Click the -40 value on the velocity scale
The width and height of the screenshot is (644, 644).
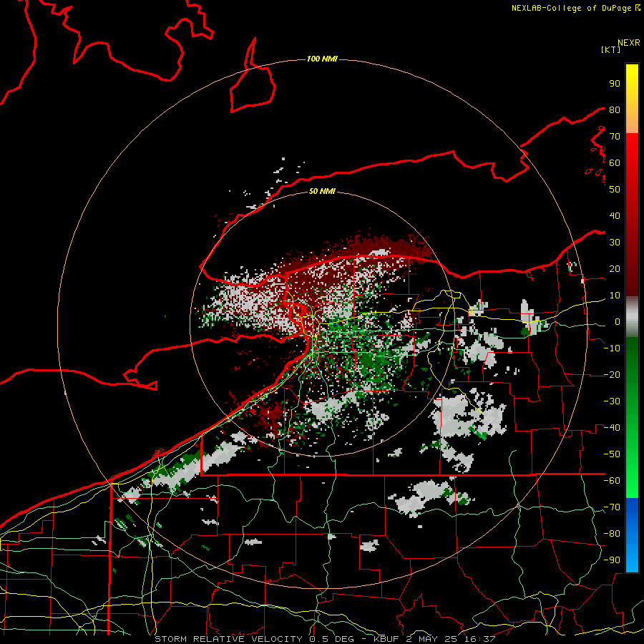(612, 428)
